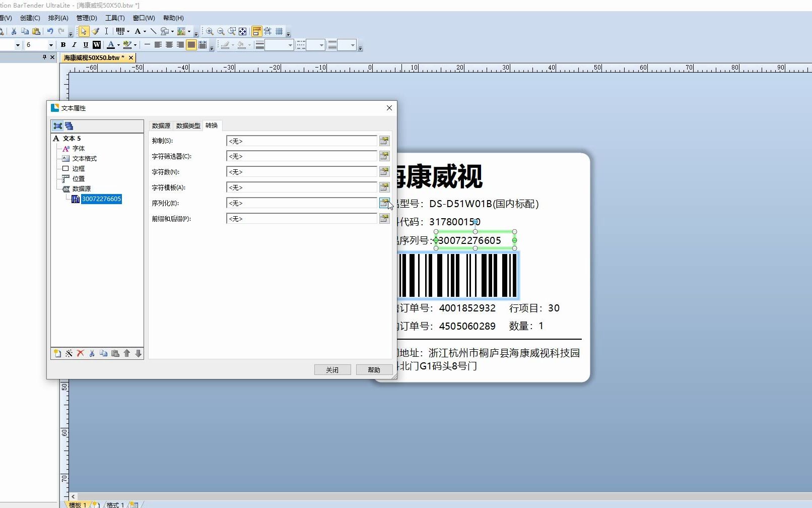Toggle justified text alignment
The width and height of the screenshot is (812, 508).
[191, 45]
